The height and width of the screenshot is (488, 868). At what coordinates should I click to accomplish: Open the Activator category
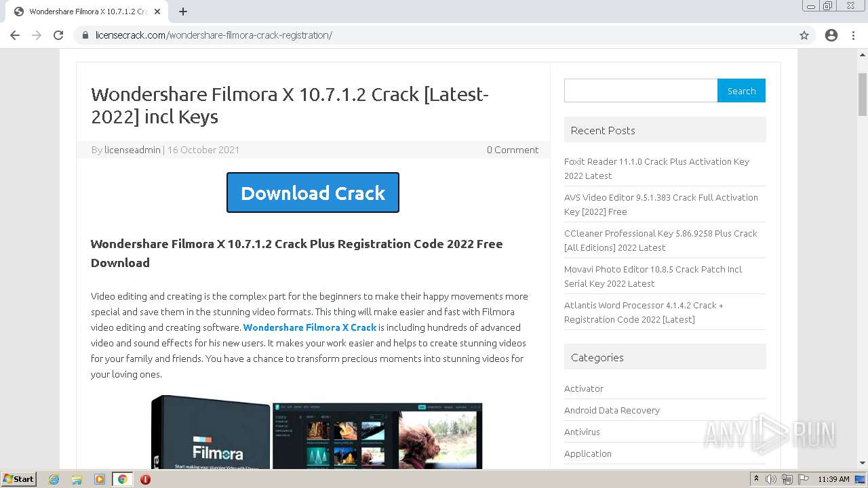[584, 388]
